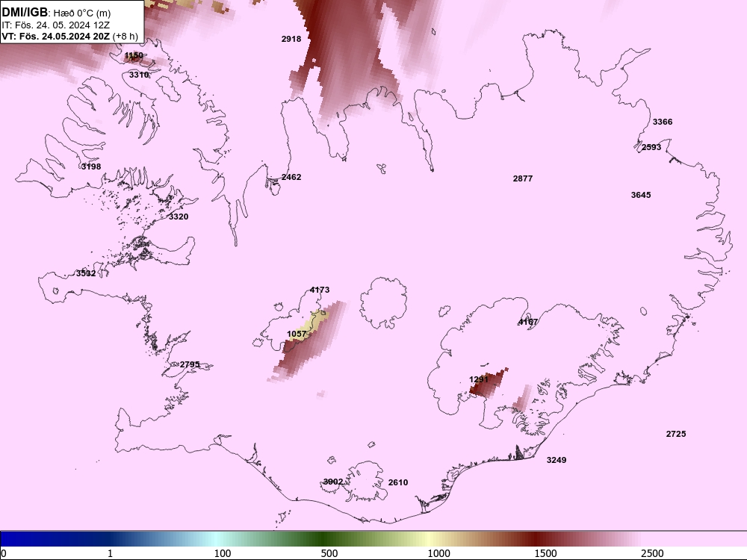Click the 4167 label near Vatnajökull
Screen dimensions: 747x560
tap(527, 322)
